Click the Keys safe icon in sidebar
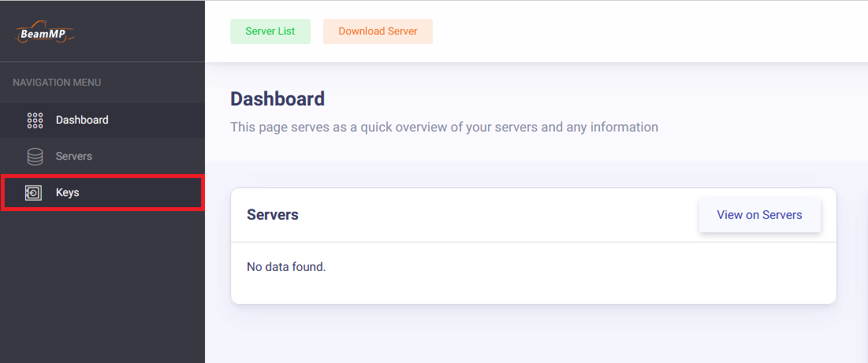This screenshot has height=363, width=868. point(34,193)
